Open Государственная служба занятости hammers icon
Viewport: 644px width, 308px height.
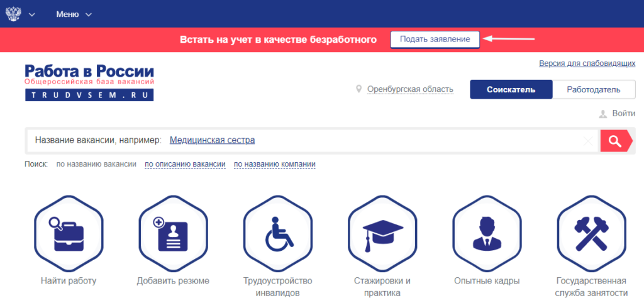click(591, 234)
